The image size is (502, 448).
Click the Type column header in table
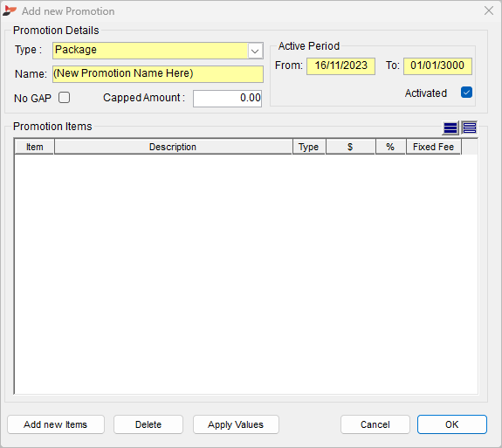(x=309, y=147)
